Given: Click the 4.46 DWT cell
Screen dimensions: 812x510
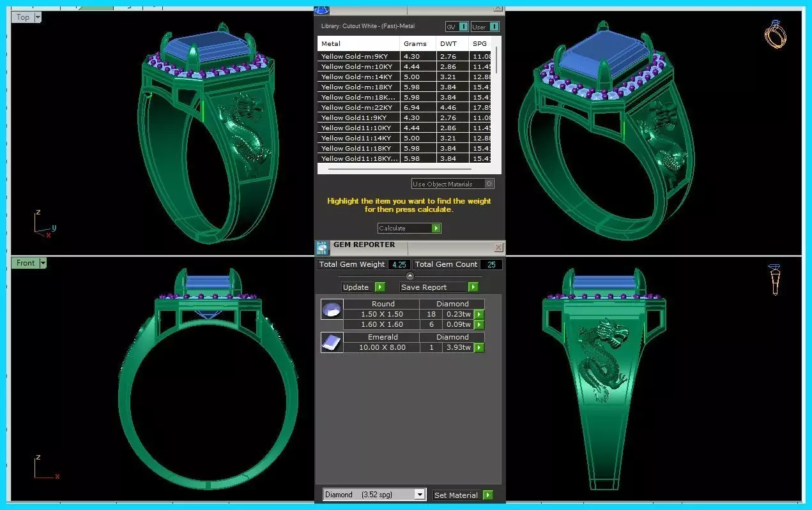Looking at the screenshot, I should (452, 107).
